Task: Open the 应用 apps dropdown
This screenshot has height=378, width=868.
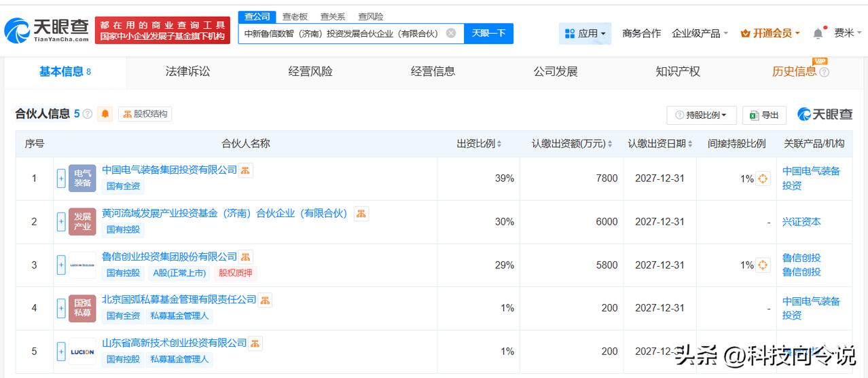Action: click(x=585, y=33)
